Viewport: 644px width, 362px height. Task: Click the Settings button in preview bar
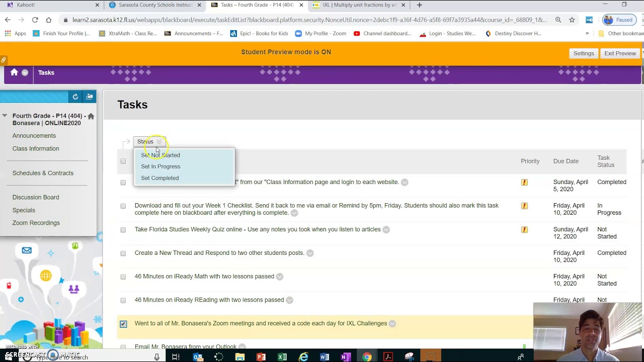584,53
